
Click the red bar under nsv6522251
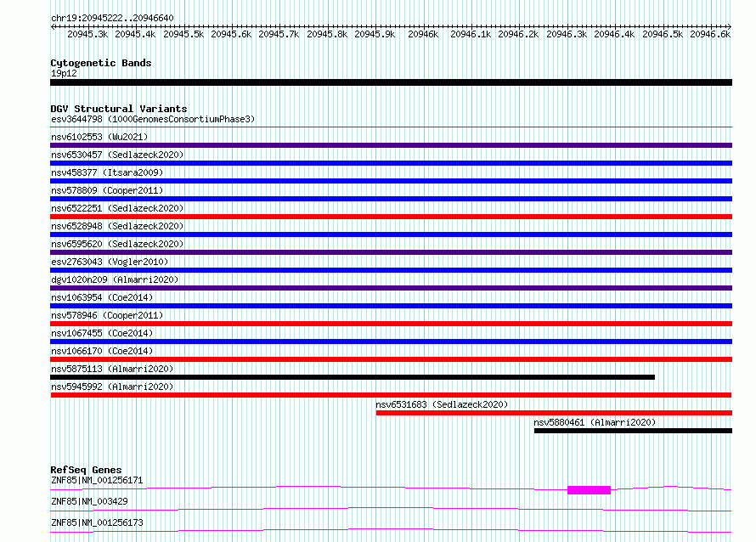[391, 217]
